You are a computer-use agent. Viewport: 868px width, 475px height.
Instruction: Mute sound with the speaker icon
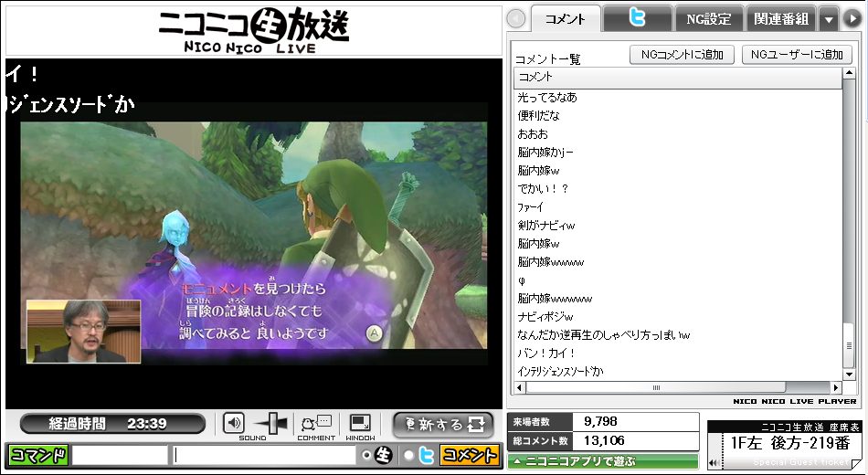(x=234, y=424)
